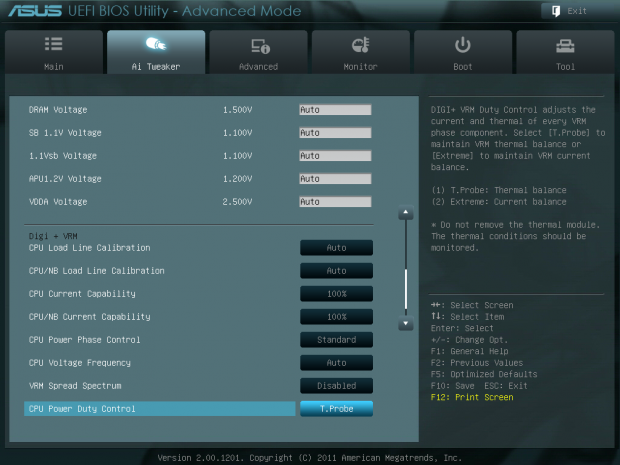Click the scroll up arrow button
Screen dimensions: 620x465
(406, 212)
